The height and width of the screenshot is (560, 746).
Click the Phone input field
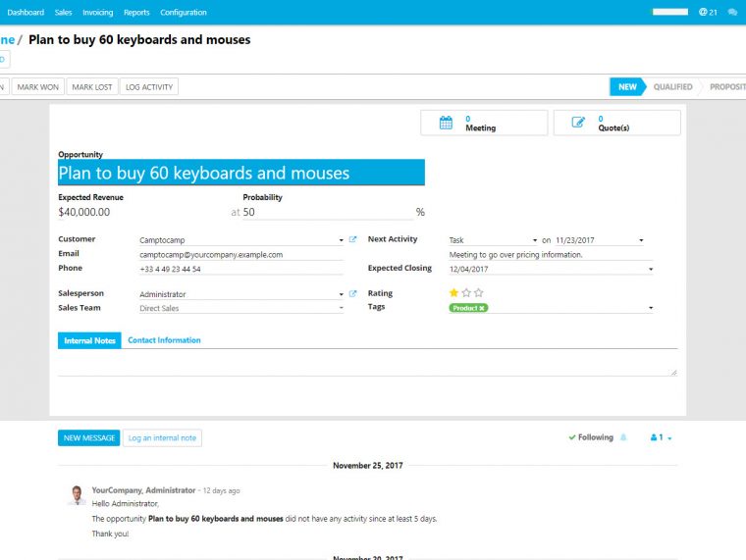[x=240, y=269]
